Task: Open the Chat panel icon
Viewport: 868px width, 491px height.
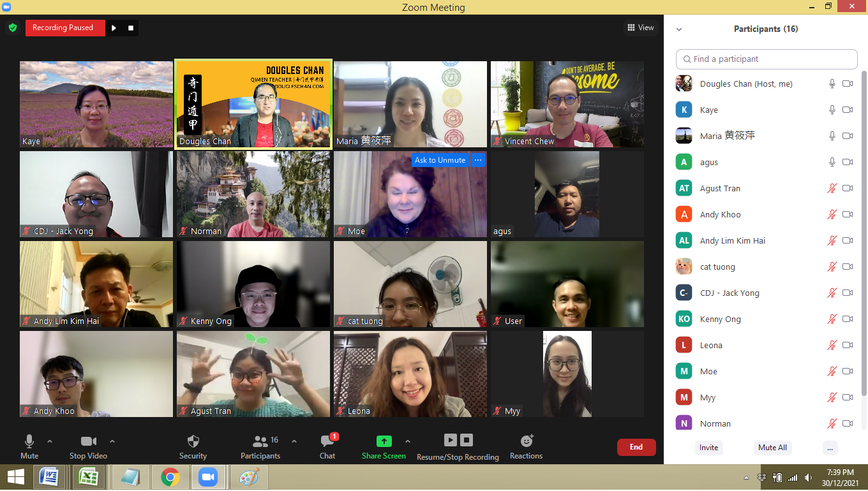Action: 327,441
